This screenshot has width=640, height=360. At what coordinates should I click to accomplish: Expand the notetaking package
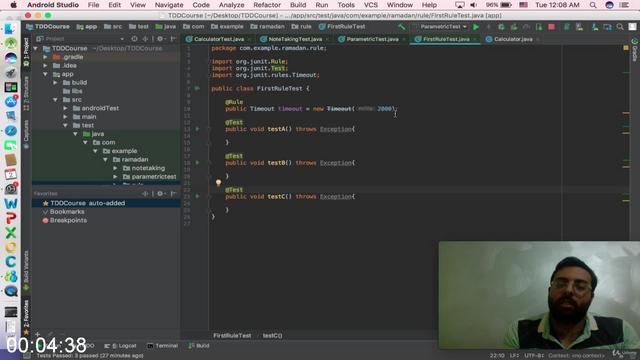116,168
